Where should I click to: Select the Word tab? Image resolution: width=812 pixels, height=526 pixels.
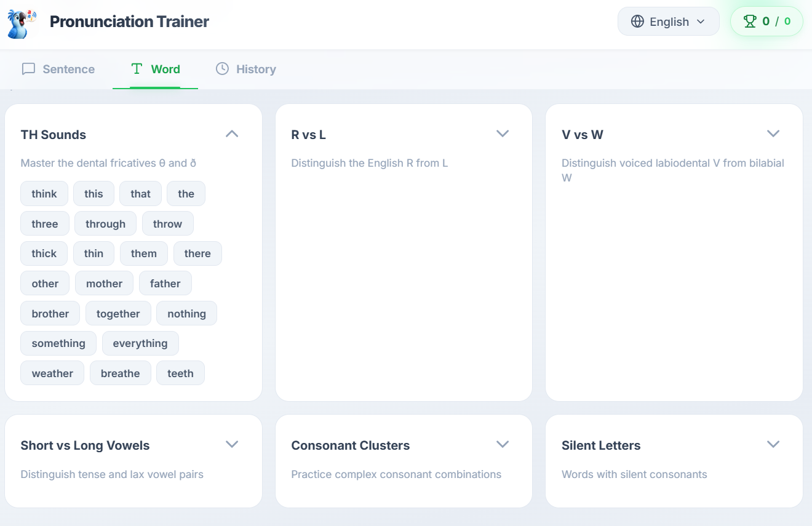tap(156, 69)
